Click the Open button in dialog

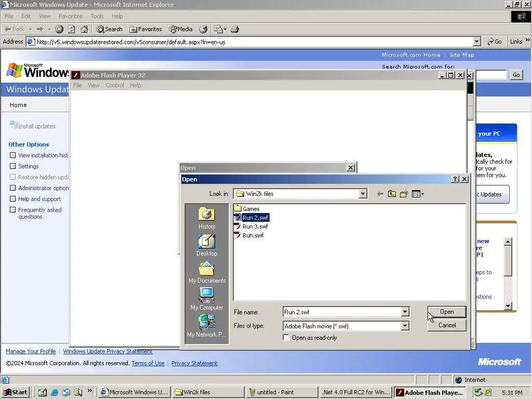pos(447,312)
